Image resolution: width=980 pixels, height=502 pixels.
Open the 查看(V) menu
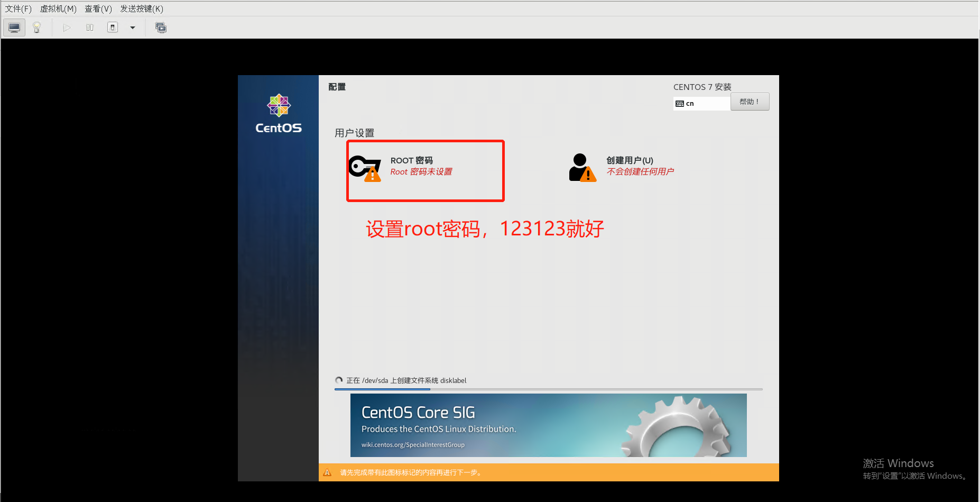pos(98,8)
